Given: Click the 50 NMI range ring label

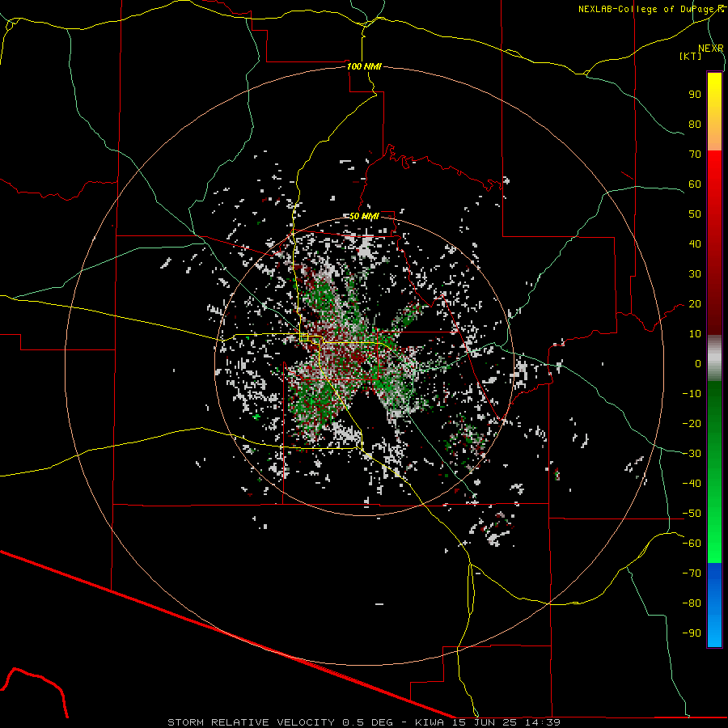Looking at the screenshot, I should (x=364, y=216).
